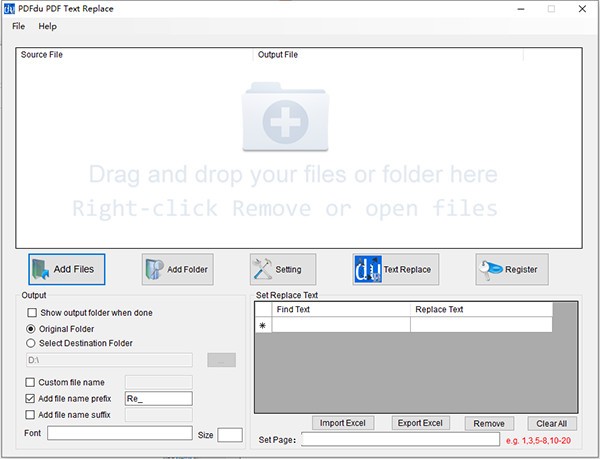Viewport: 600px width, 459px height.
Task: Click the destination path field D:\
Action: tap(109, 360)
